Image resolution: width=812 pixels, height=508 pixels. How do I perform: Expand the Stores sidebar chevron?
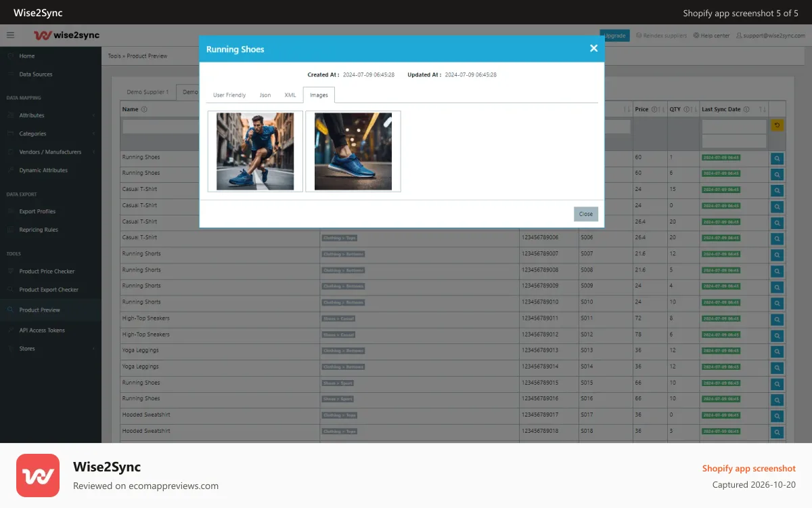coord(93,349)
